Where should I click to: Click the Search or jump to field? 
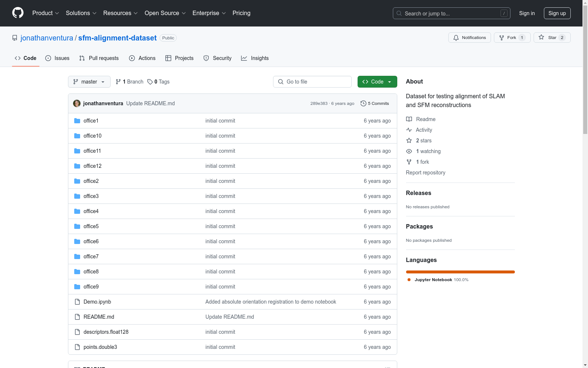pos(452,13)
